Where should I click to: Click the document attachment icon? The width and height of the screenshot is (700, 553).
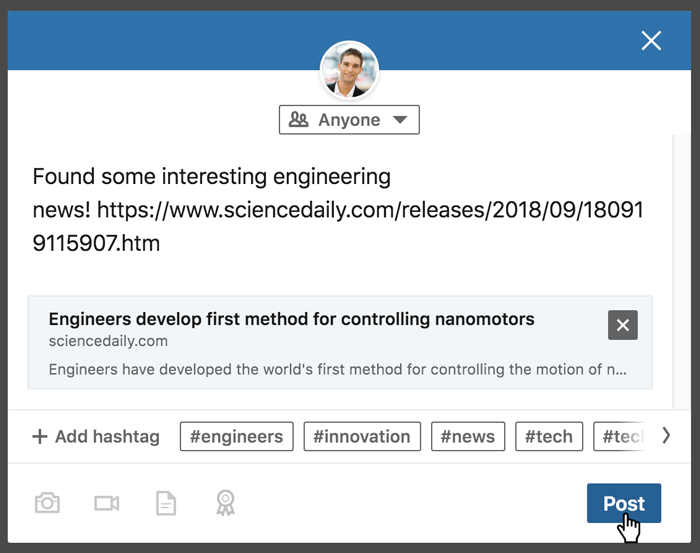click(166, 503)
